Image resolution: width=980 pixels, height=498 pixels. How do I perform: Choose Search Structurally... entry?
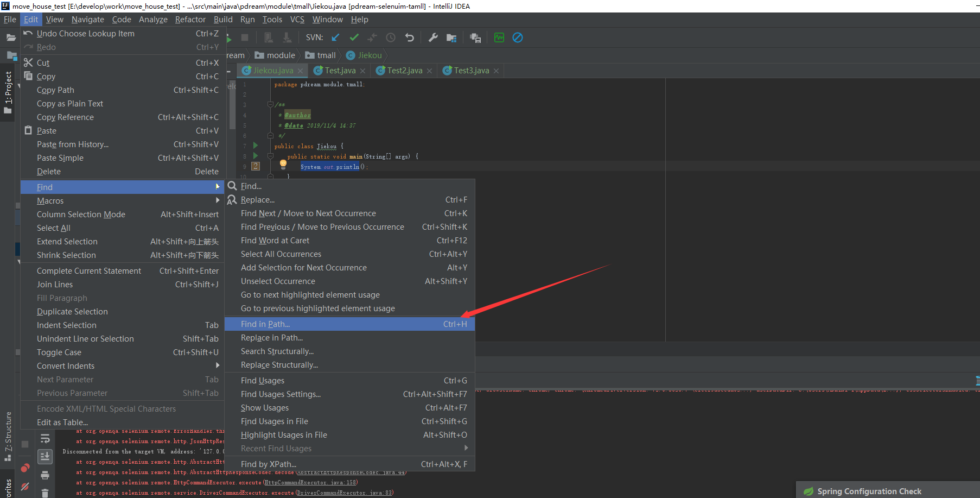350,351
